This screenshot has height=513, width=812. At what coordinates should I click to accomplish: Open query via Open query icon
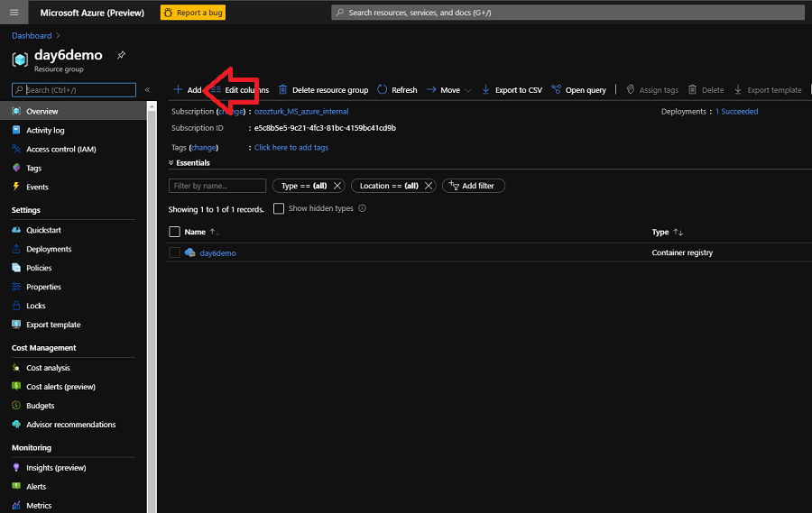(557, 90)
